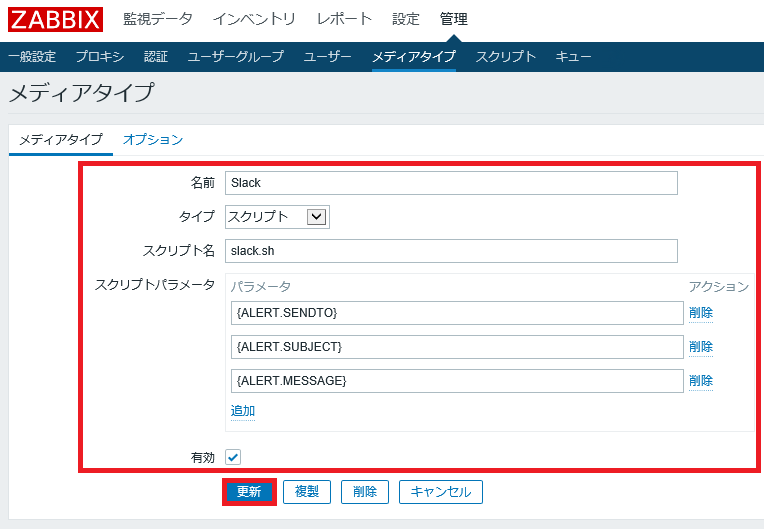Open the 設定 menu
The width and height of the screenshot is (764, 529).
(x=406, y=19)
